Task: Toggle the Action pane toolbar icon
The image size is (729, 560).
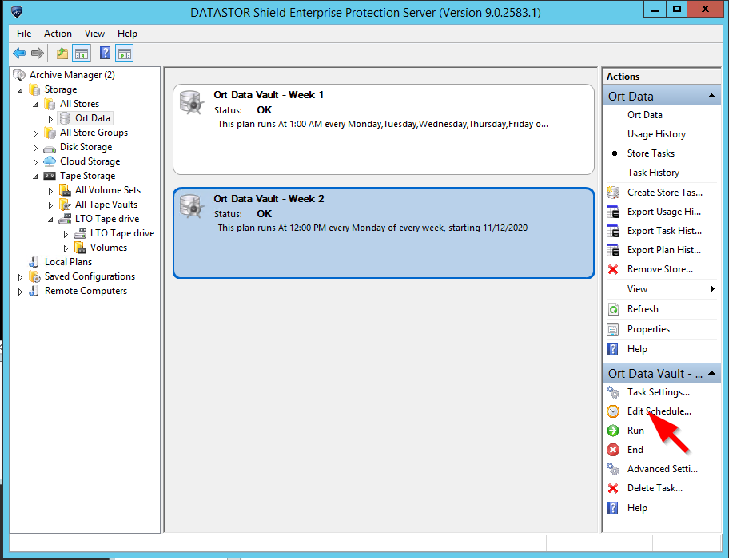Action: pos(125,54)
